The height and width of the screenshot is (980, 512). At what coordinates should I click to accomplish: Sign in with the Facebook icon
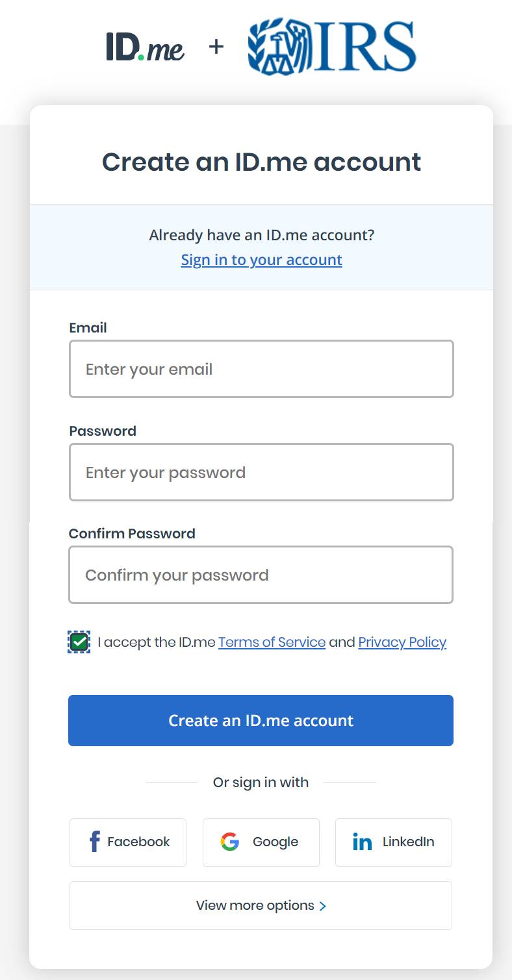95,842
